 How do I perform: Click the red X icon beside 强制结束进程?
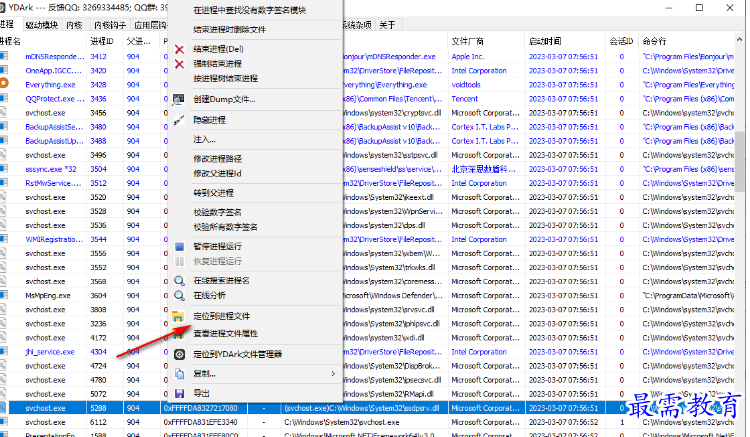pyautogui.click(x=179, y=64)
